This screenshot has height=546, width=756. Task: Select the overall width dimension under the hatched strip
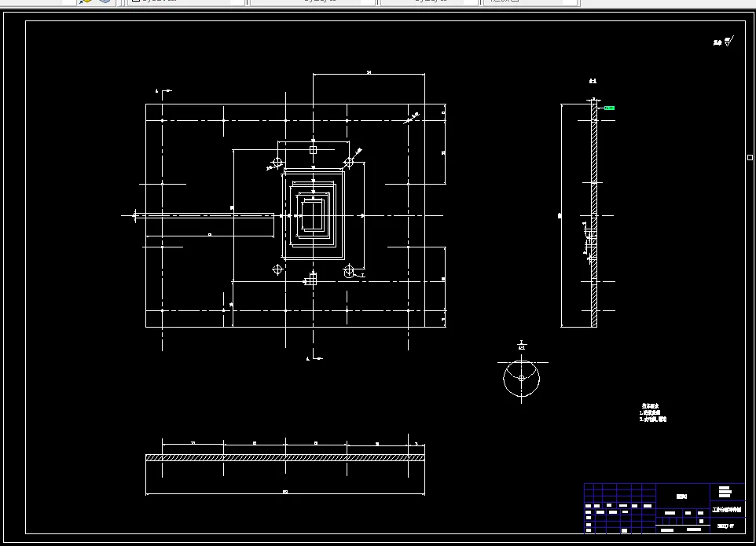285,492
